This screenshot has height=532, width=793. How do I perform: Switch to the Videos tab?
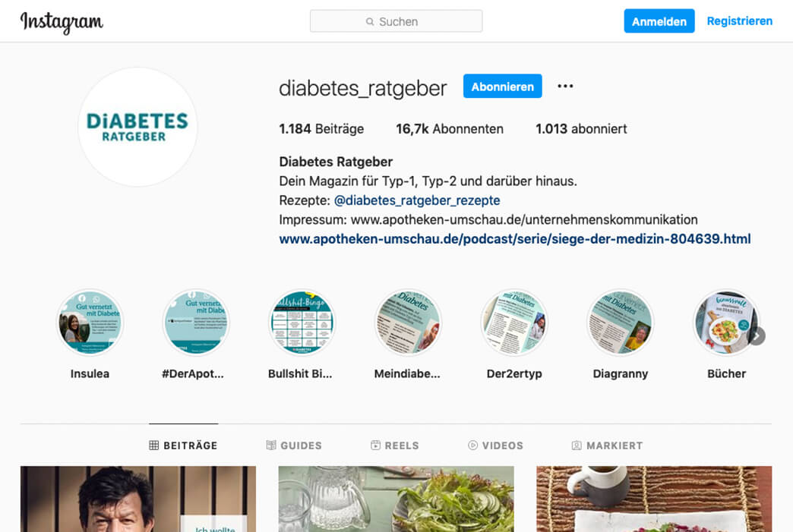[495, 445]
